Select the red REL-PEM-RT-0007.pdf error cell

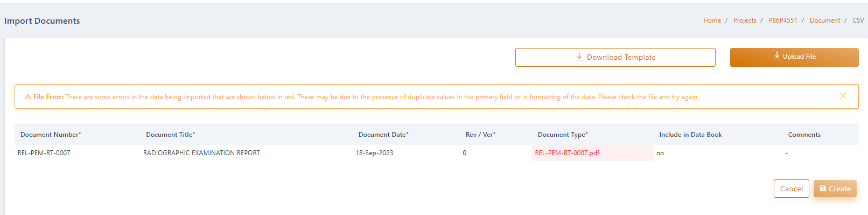(x=592, y=153)
